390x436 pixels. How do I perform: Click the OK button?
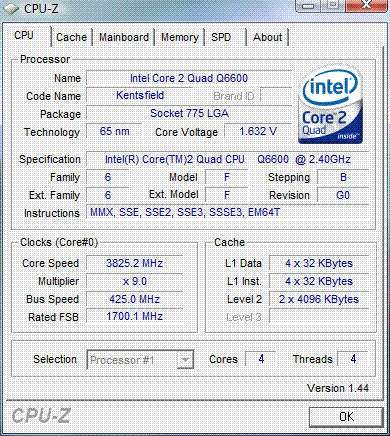click(x=346, y=416)
